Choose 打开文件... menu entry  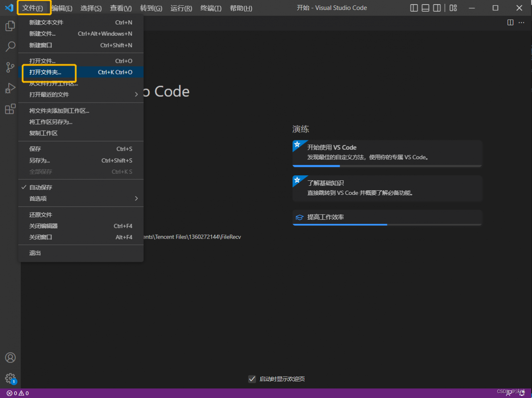(81, 61)
